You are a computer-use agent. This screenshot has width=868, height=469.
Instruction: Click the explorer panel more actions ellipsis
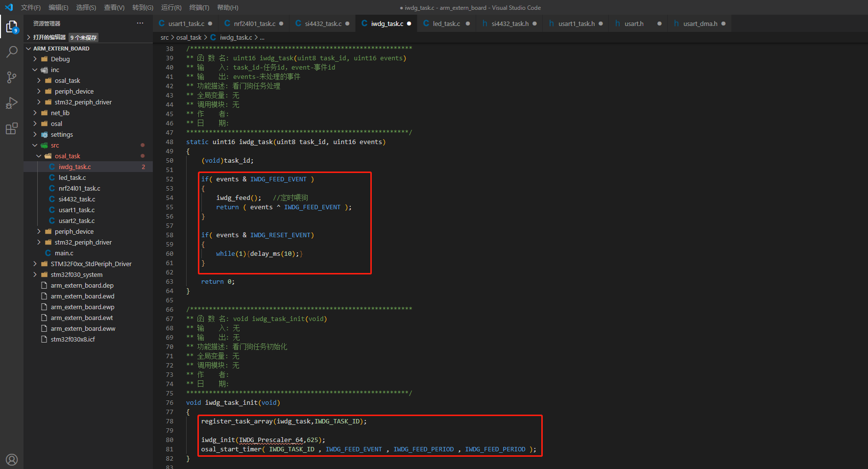[140, 23]
